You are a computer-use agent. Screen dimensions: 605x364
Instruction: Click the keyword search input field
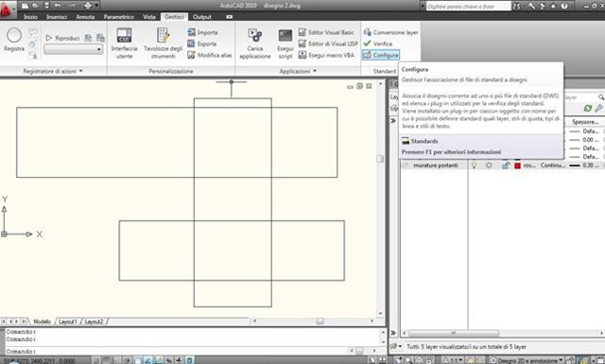(x=468, y=7)
